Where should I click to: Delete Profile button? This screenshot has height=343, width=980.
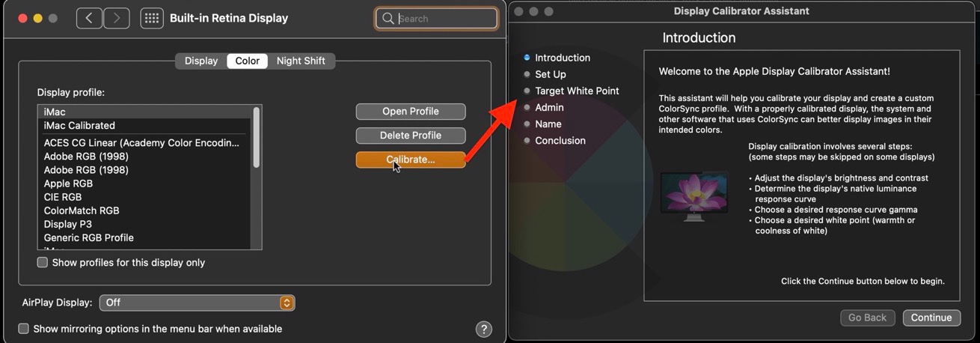(411, 136)
